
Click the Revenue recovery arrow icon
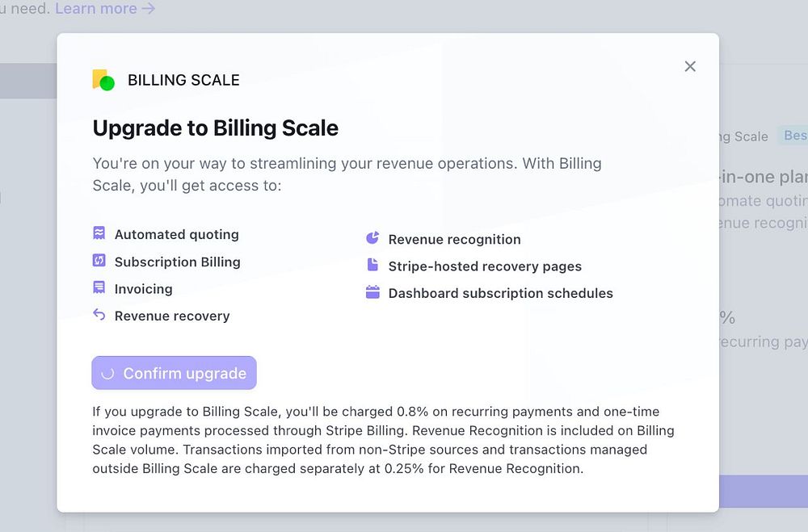tap(99, 315)
